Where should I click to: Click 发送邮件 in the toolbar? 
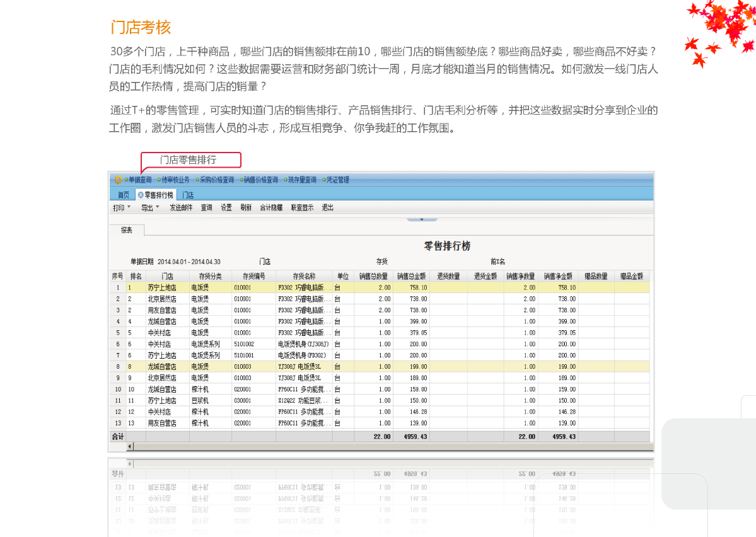pyautogui.click(x=181, y=207)
